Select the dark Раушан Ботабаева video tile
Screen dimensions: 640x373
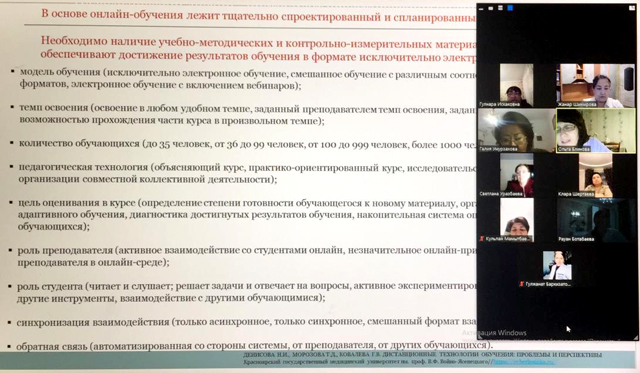[596, 220]
